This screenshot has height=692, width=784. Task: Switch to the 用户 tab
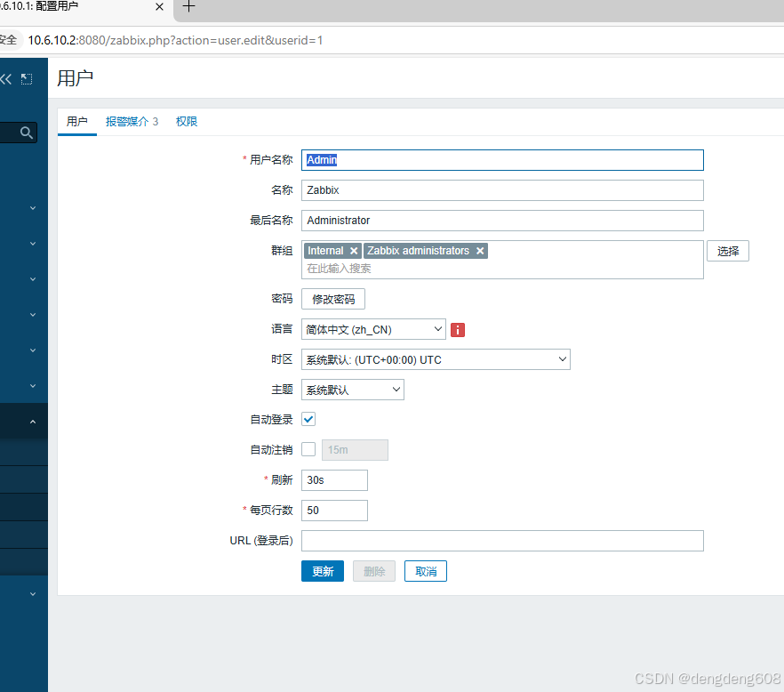pyautogui.click(x=77, y=121)
